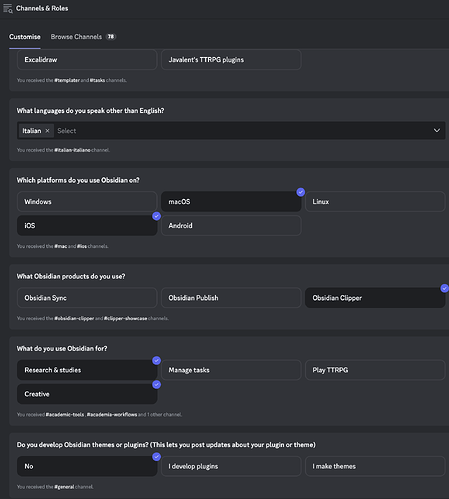The width and height of the screenshot is (449, 499).
Task: Select the Linux platform option
Action: point(375,202)
